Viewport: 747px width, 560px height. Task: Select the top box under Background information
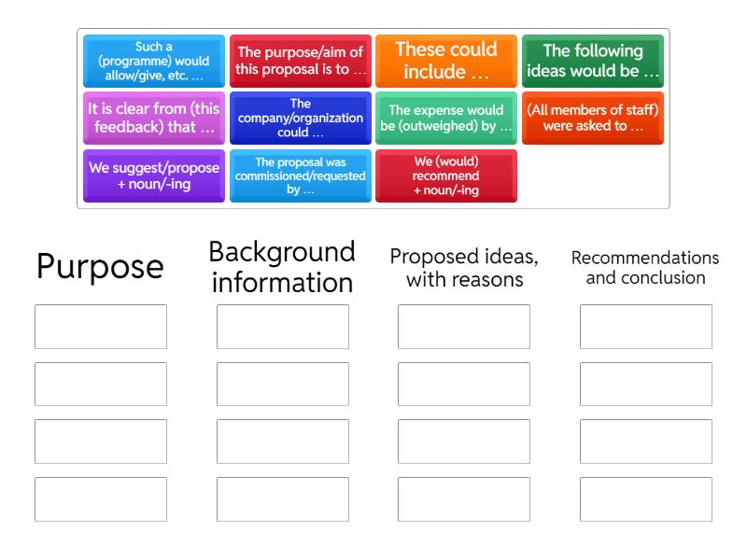point(283,327)
